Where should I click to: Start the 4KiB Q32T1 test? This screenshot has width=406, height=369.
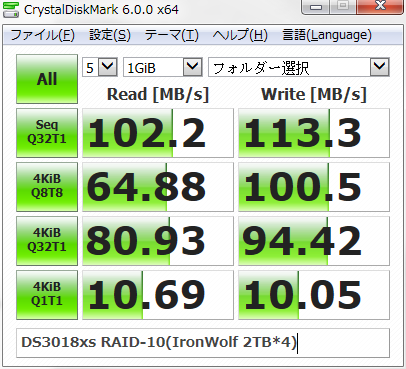pyautogui.click(x=47, y=241)
